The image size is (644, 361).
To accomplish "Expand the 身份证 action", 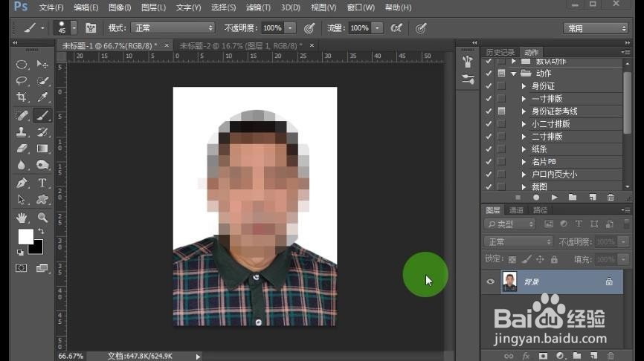I will point(524,86).
